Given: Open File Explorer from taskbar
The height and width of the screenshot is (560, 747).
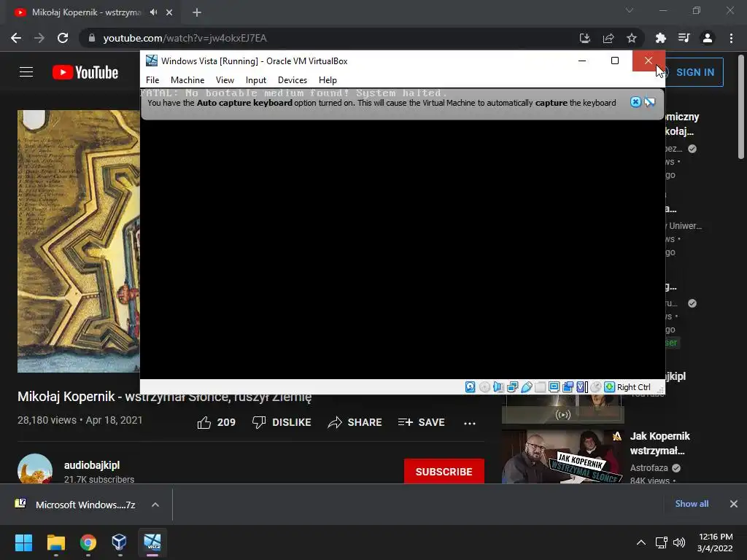Looking at the screenshot, I should [x=55, y=542].
